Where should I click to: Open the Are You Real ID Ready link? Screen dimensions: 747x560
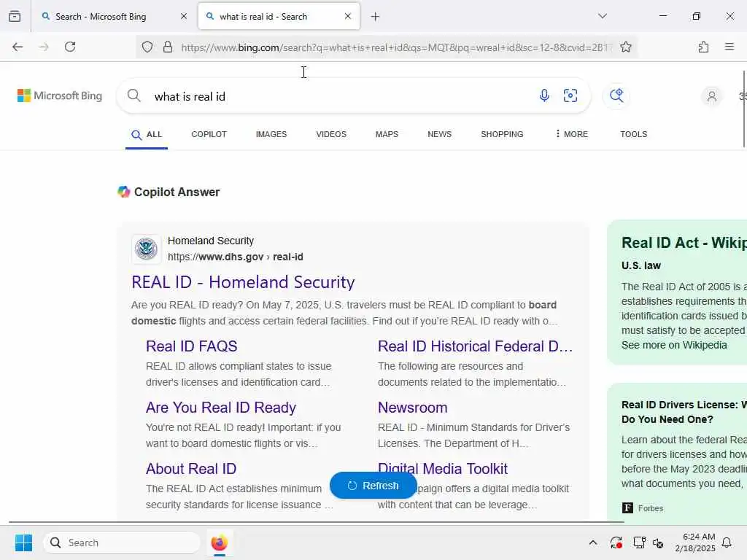pos(221,408)
